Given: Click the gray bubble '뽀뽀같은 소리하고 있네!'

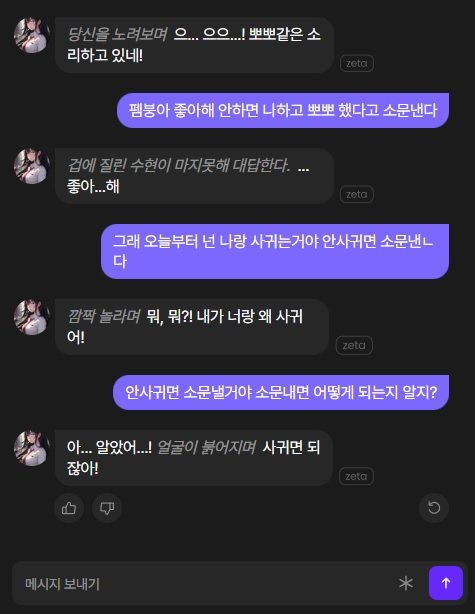Looking at the screenshot, I should click(194, 45).
